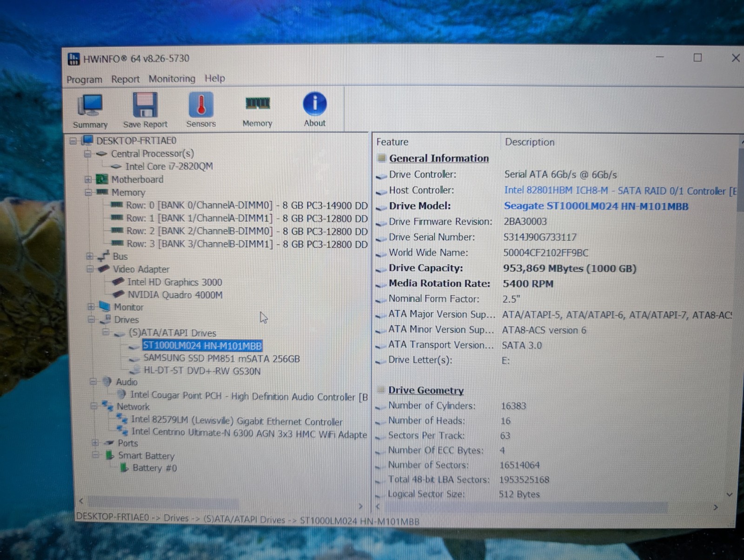Expand the Bus node
Viewport: 744px width, 560px height.
(89, 256)
